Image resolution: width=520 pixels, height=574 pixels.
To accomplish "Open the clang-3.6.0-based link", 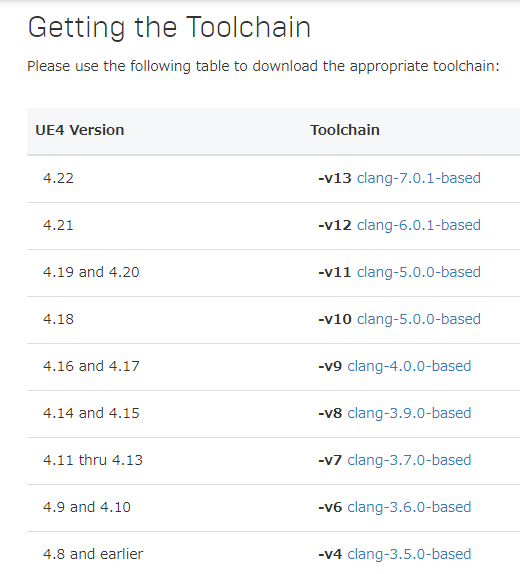I will point(409,507).
